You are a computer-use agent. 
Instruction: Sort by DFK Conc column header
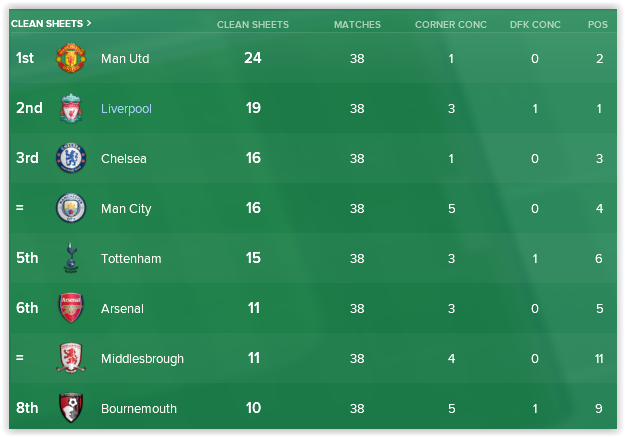534,23
